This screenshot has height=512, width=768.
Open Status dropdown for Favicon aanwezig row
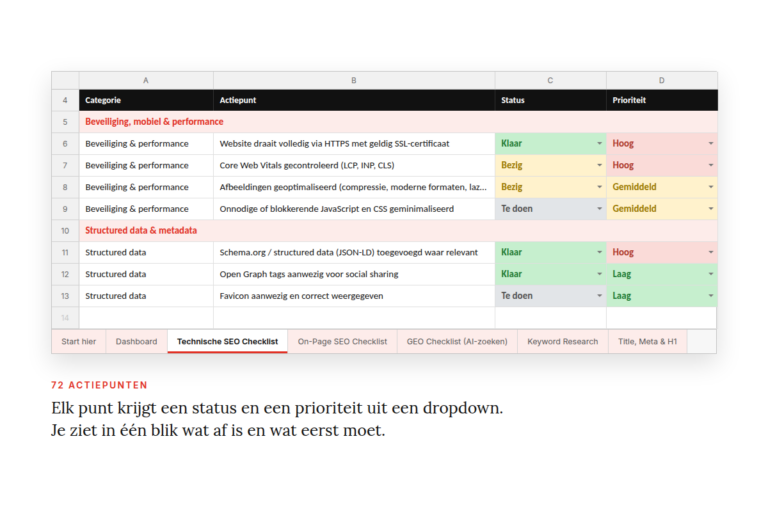click(x=599, y=296)
